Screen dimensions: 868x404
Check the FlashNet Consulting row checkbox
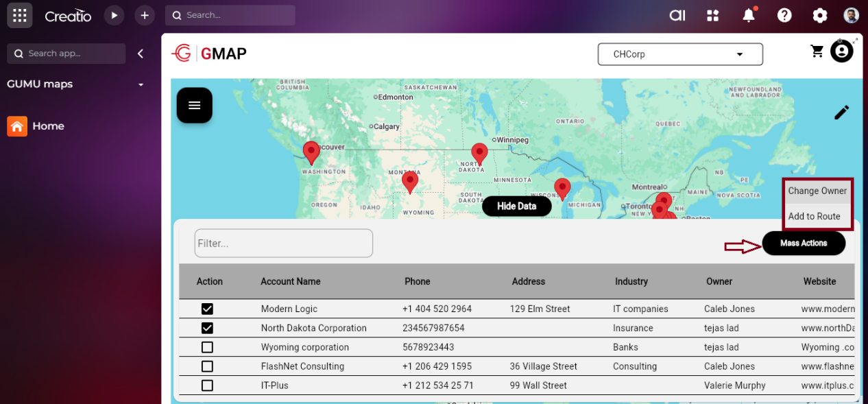click(x=207, y=366)
